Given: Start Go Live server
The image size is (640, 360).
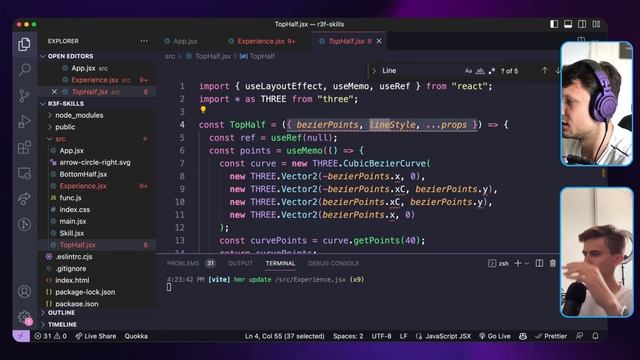Looking at the screenshot, I should [x=495, y=336].
